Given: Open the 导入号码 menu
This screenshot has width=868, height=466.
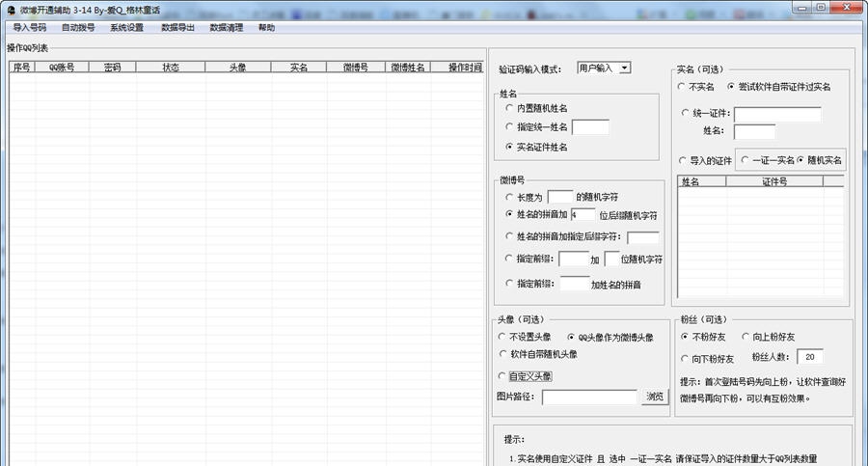Looking at the screenshot, I should pos(29,27).
